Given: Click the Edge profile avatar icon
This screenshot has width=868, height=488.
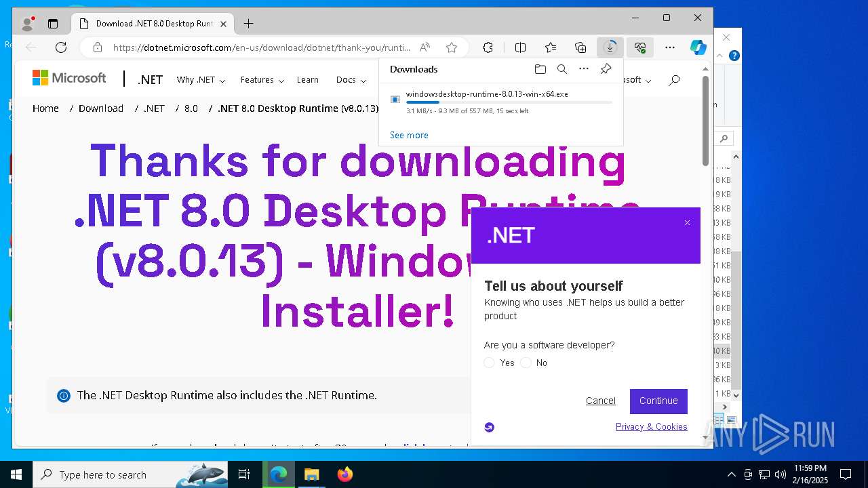Looking at the screenshot, I should pos(28,24).
